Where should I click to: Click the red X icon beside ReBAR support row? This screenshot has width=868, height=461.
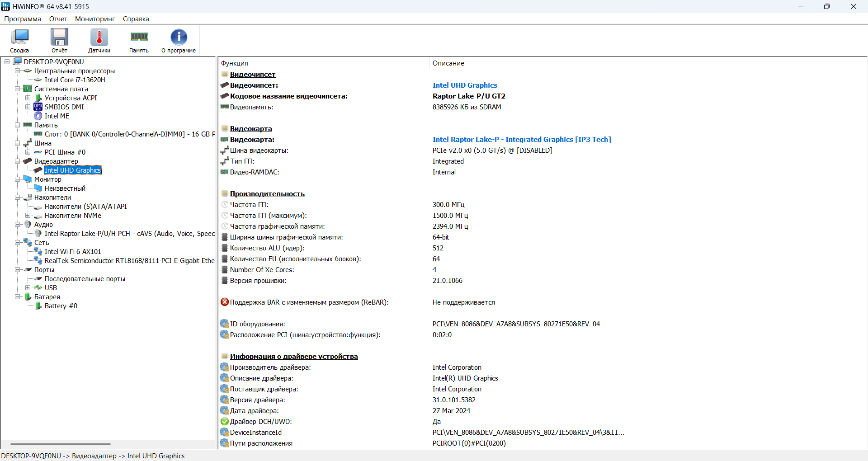pos(225,302)
